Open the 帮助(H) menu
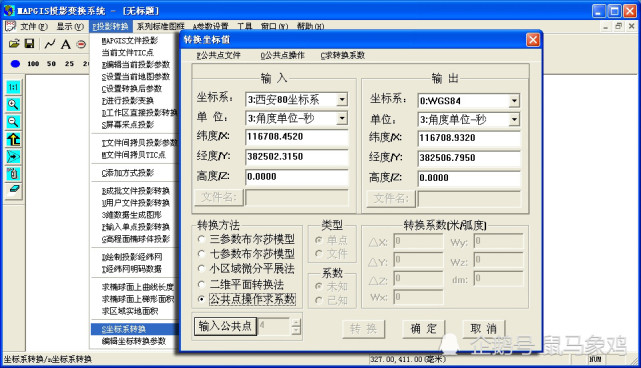 point(310,27)
